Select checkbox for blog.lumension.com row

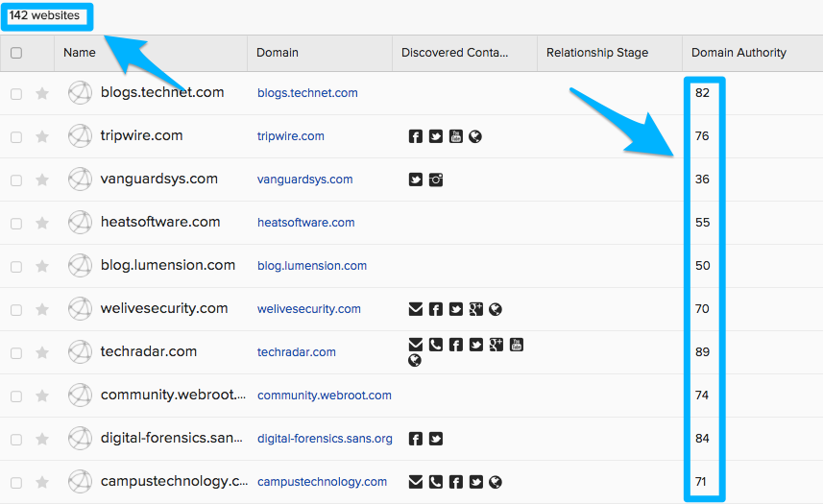click(16, 267)
